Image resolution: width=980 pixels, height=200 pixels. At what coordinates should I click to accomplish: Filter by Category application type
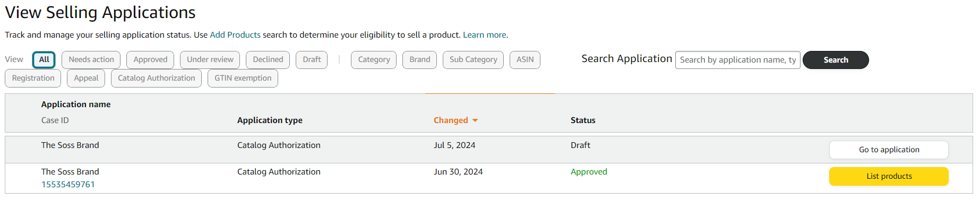tap(374, 60)
